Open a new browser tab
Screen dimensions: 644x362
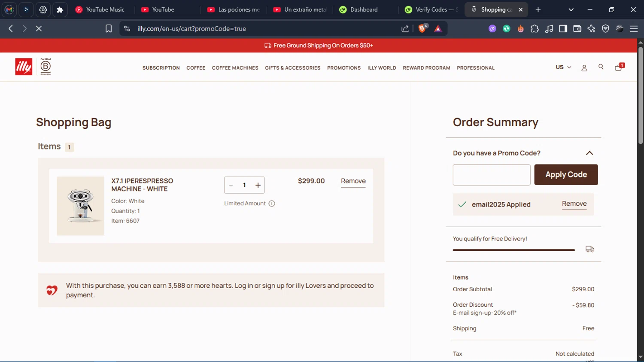pyautogui.click(x=538, y=9)
